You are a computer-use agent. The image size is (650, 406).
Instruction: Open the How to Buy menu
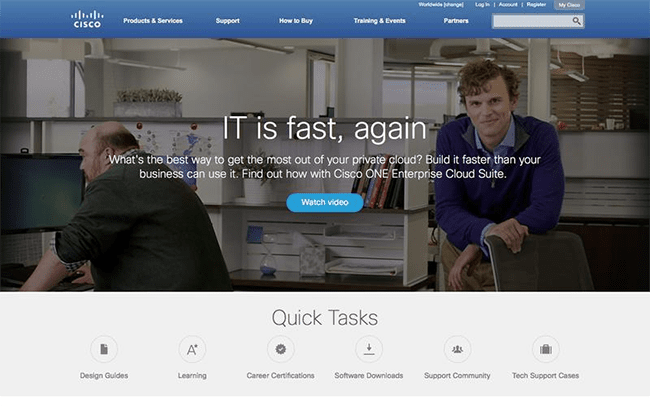296,21
